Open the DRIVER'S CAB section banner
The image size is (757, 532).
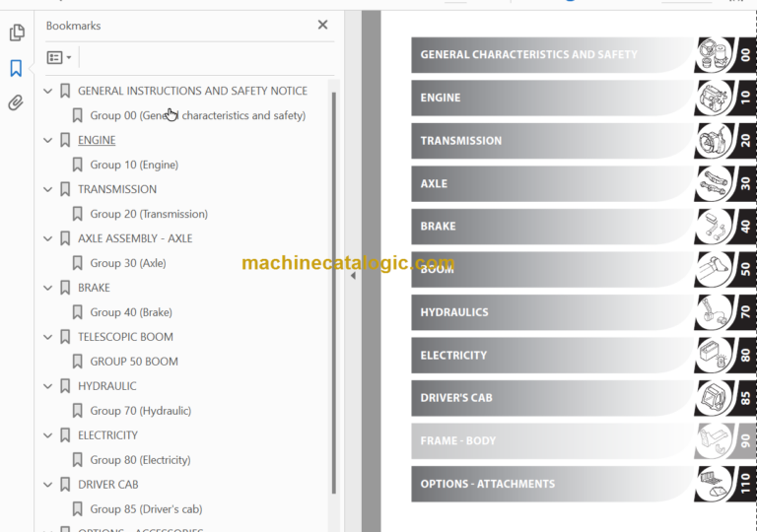[552, 398]
